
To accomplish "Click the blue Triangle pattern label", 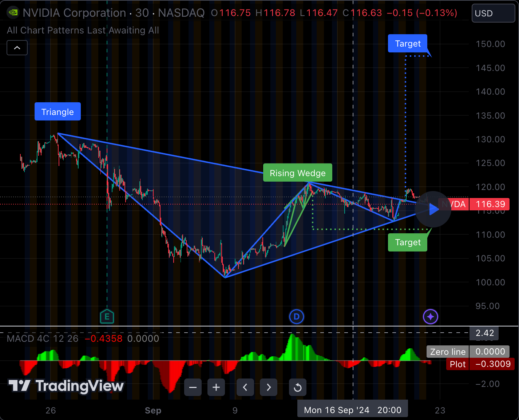I will tap(58, 112).
